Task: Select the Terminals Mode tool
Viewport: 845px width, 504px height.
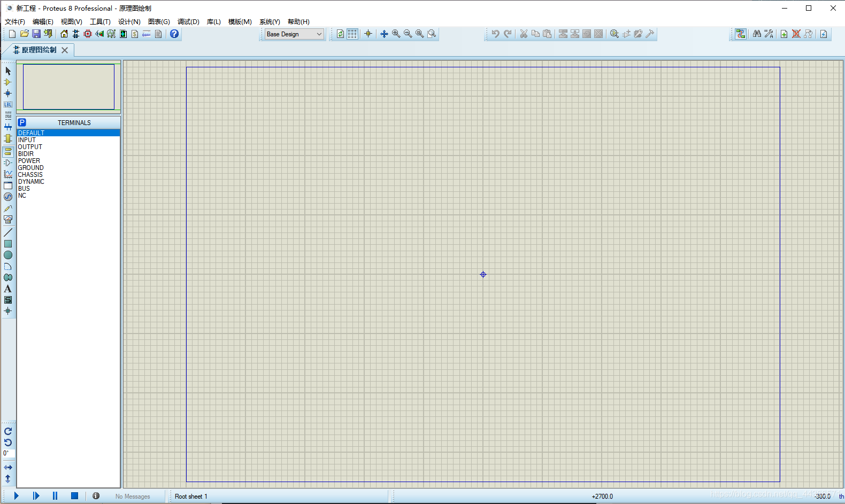Action: pyautogui.click(x=8, y=152)
